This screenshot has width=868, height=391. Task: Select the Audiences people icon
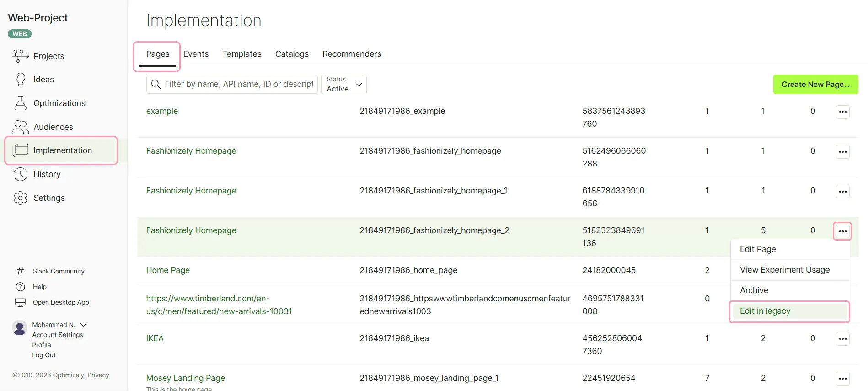21,127
